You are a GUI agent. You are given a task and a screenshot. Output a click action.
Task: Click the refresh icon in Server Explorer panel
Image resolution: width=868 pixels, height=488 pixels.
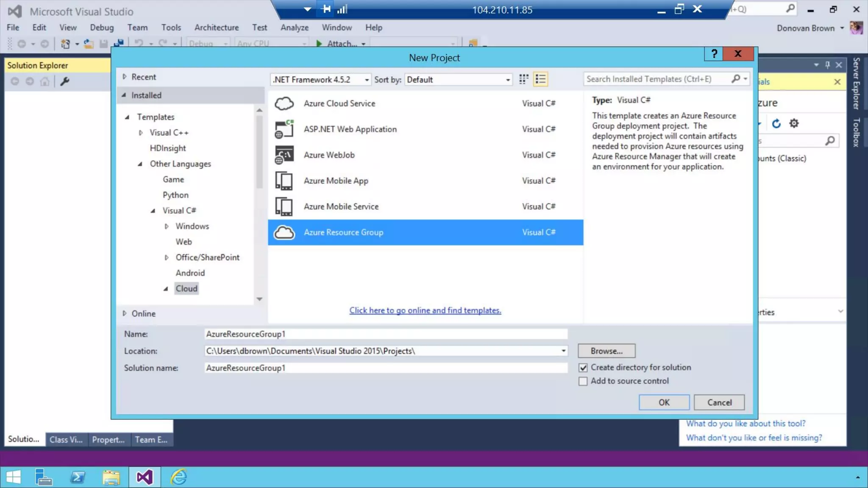click(776, 124)
